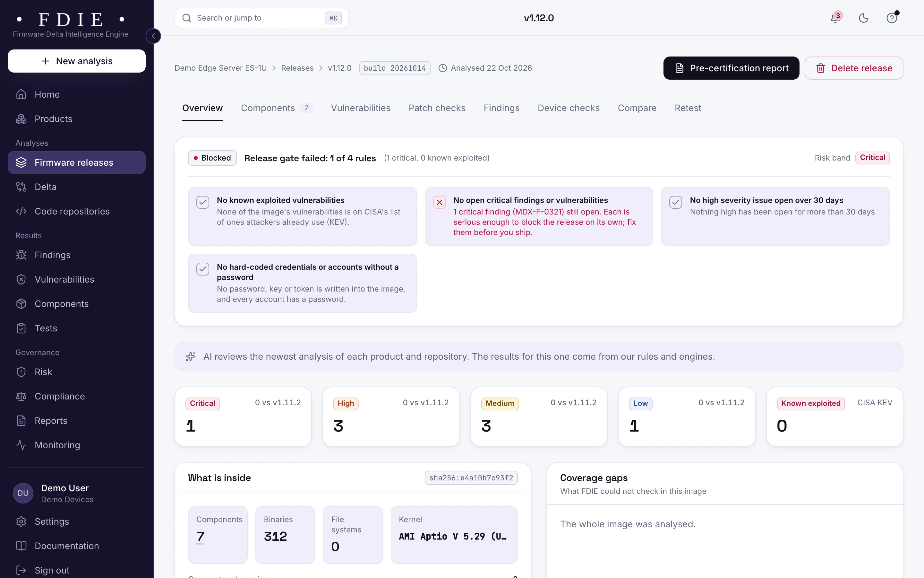Select Firmware releases in the sidebar
Viewport: 924px width, 578px height.
tap(76, 162)
